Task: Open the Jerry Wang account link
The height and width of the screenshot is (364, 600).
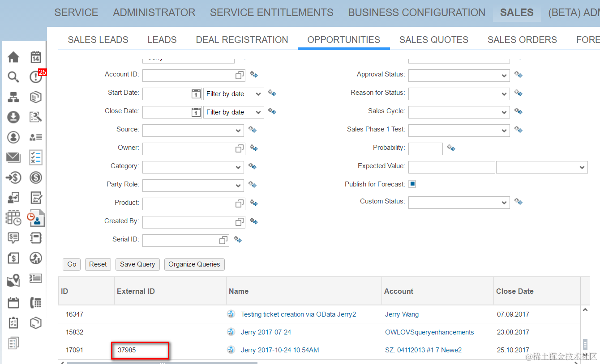Action: click(x=402, y=314)
